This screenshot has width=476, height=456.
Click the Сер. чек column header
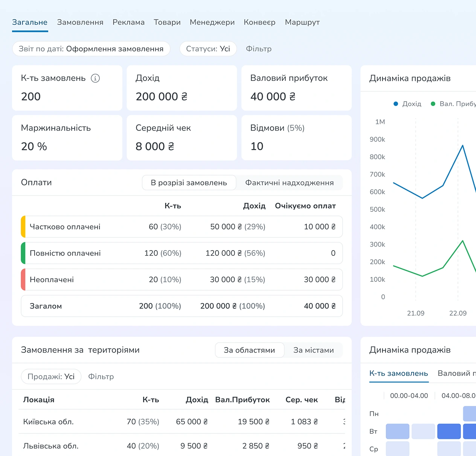302,400
